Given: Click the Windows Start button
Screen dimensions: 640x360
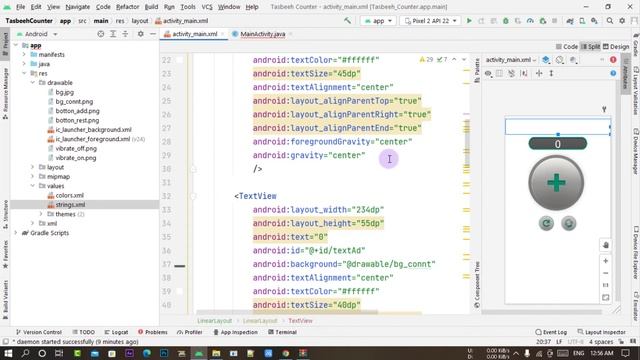Looking at the screenshot, I should click(8, 353).
